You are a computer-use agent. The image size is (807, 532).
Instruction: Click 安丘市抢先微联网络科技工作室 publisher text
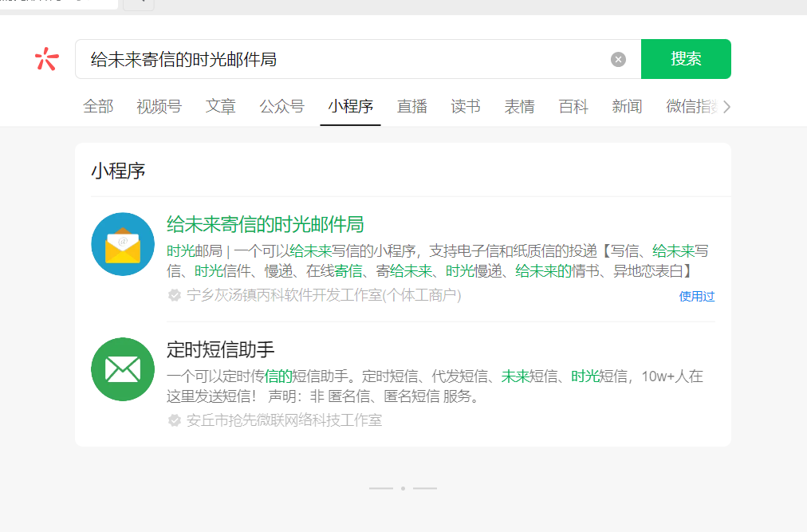click(x=284, y=420)
